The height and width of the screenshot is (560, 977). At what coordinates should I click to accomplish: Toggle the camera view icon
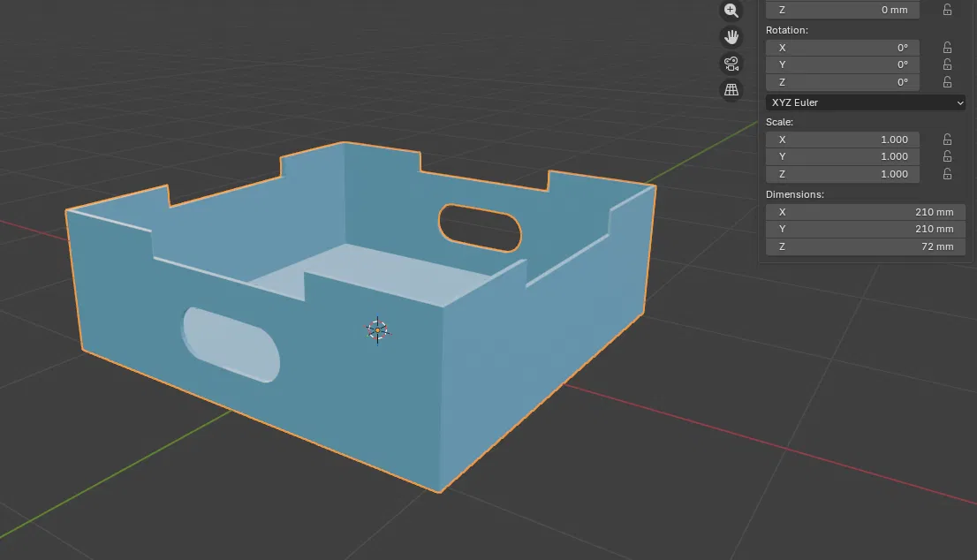click(731, 64)
